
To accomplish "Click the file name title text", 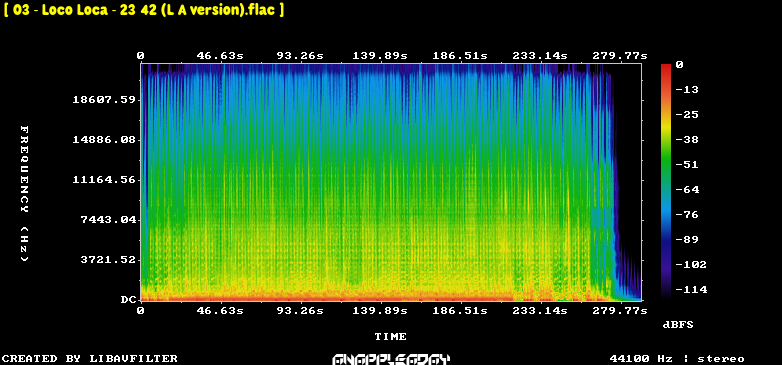I will [144, 10].
